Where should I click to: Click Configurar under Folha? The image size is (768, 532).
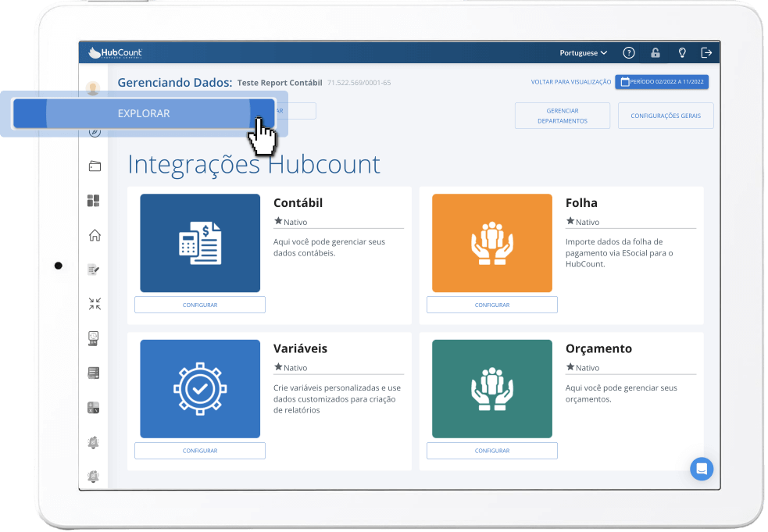[492, 305]
